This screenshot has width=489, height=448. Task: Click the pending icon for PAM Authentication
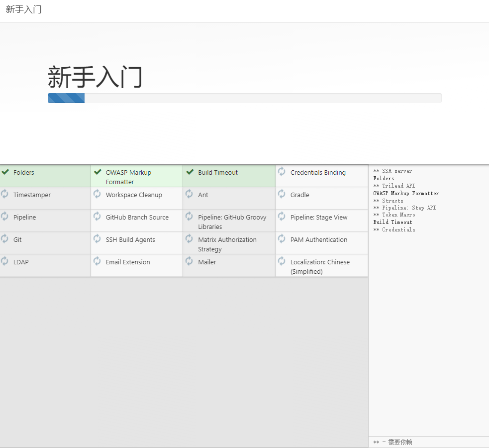click(x=282, y=238)
